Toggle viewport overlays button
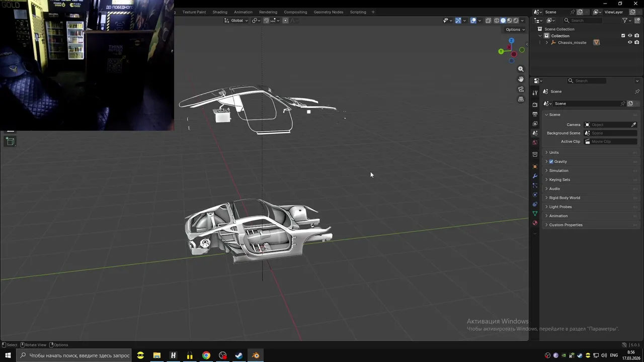The height and width of the screenshot is (362, 644). point(473,21)
